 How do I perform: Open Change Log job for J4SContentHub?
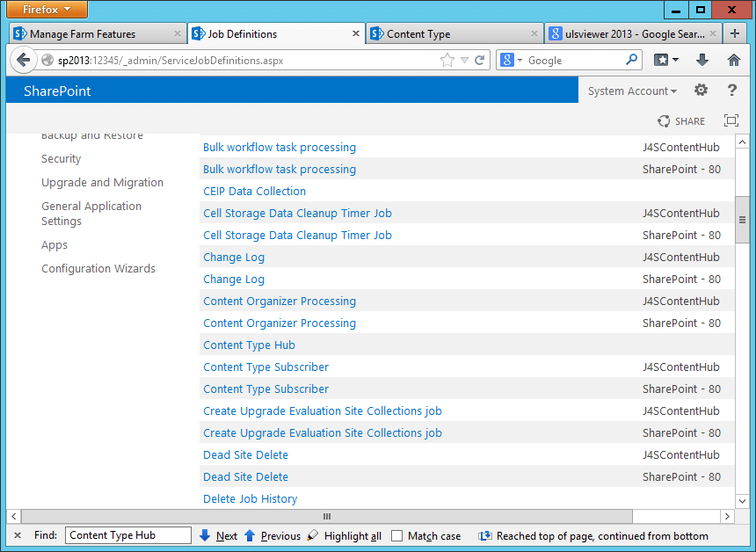coord(233,258)
